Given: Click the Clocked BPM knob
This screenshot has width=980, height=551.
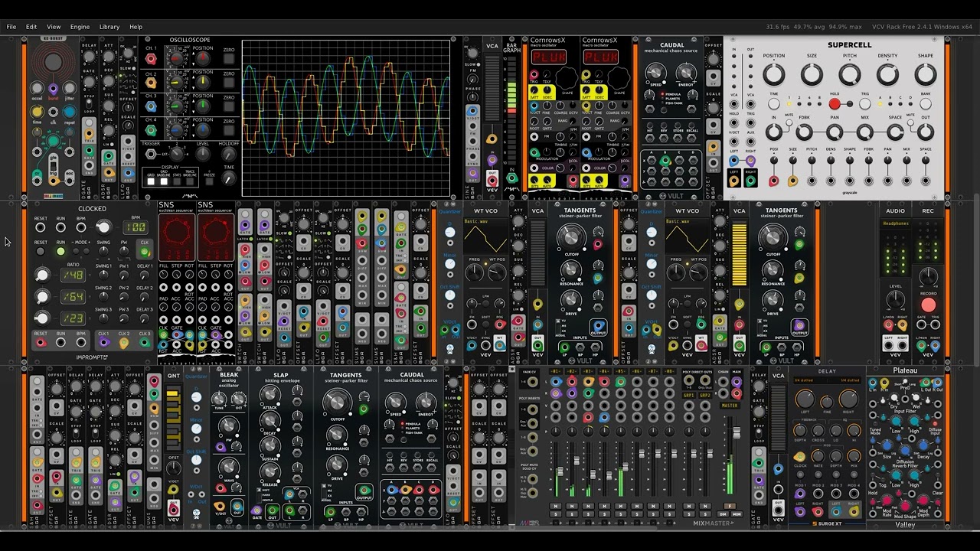Looking at the screenshot, I should point(103,227).
